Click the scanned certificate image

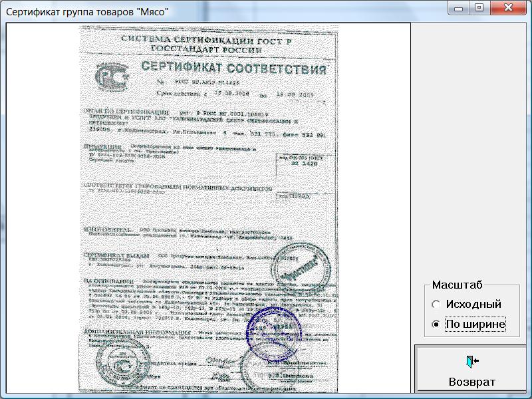click(209, 208)
